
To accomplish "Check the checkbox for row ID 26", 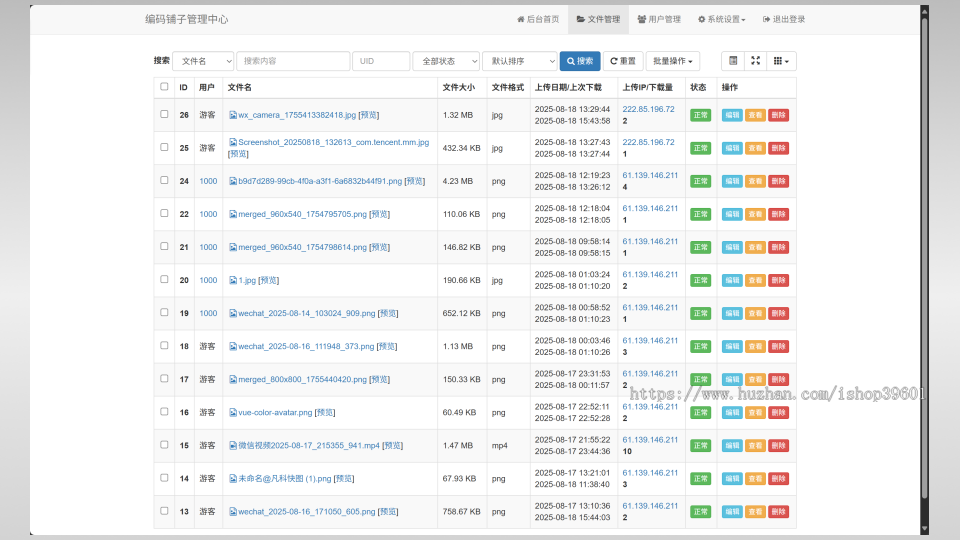I will [x=164, y=114].
